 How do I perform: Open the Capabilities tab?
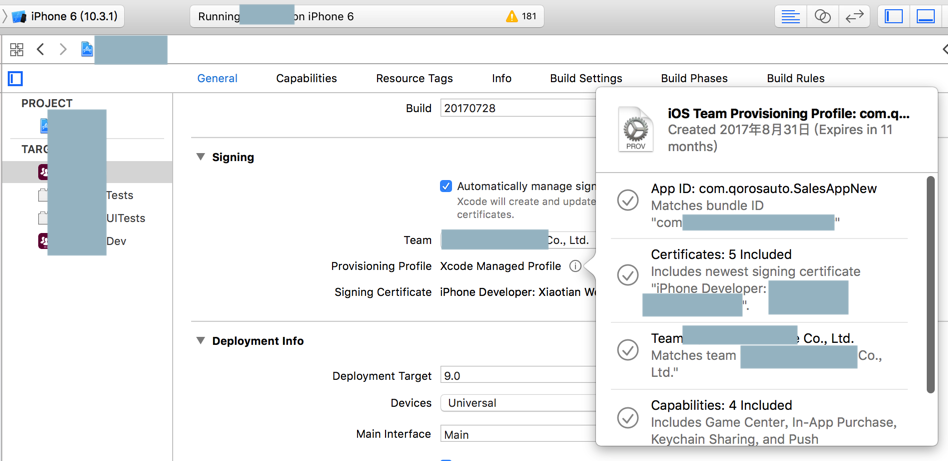tap(306, 78)
